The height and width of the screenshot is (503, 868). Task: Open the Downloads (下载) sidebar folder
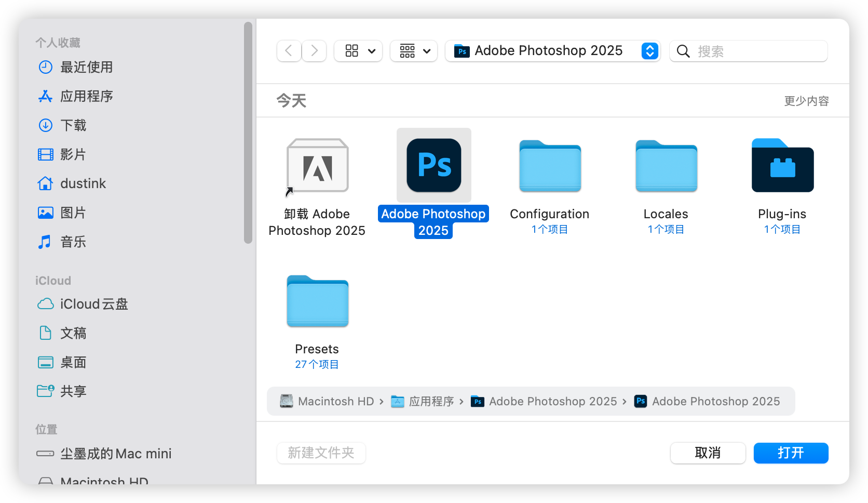(x=62, y=125)
